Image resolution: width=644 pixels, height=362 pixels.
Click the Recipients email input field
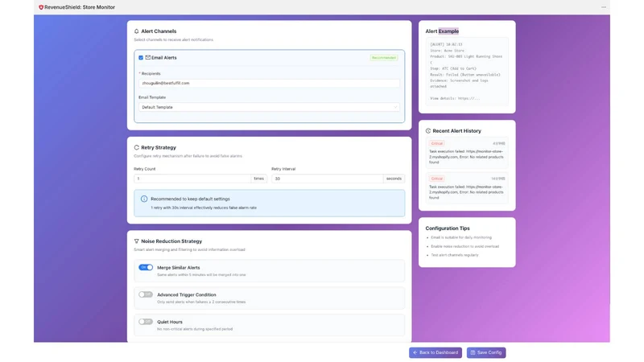click(x=269, y=83)
